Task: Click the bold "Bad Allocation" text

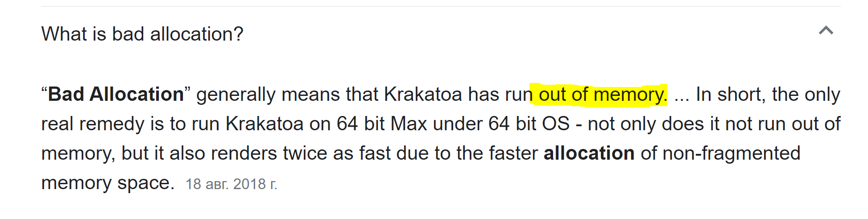Action: tap(116, 94)
